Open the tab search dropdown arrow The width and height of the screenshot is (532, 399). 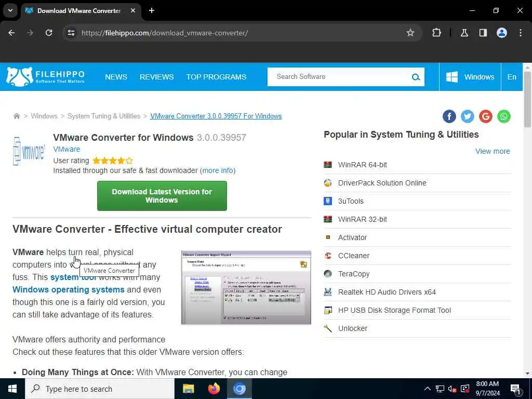pyautogui.click(x=10, y=10)
